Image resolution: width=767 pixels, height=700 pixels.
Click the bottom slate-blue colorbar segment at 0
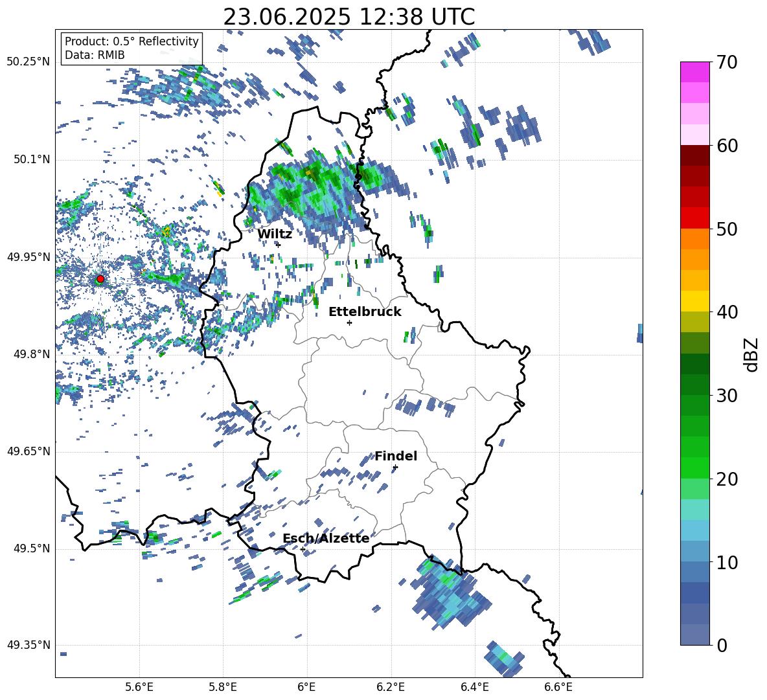(694, 635)
